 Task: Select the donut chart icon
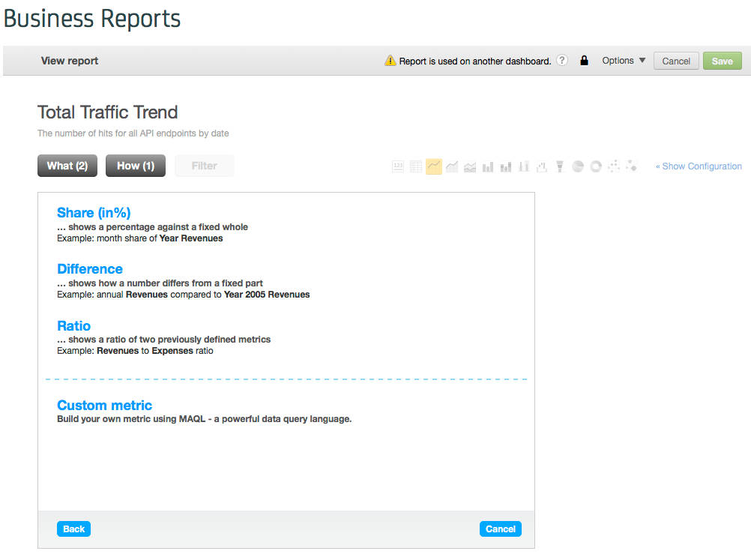click(596, 166)
